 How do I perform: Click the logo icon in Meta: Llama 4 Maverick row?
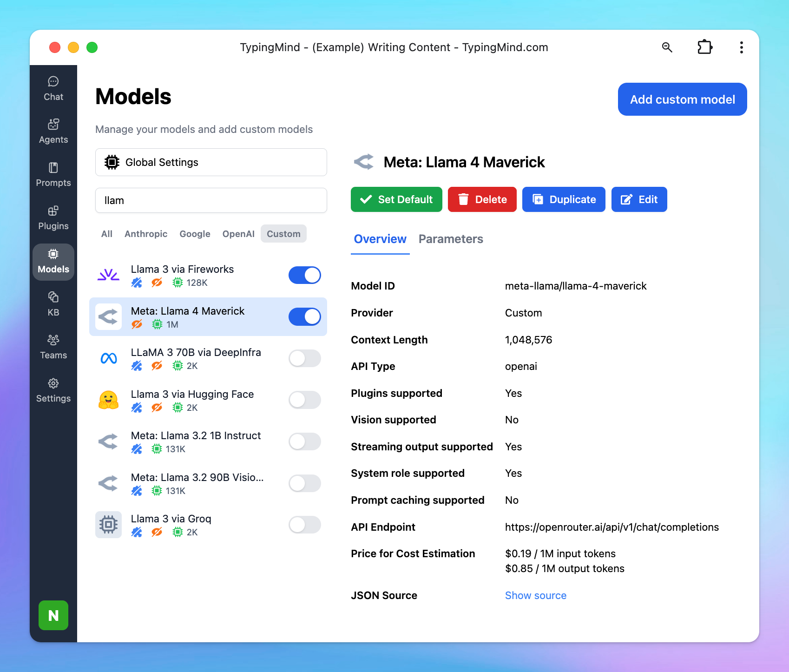pos(108,317)
